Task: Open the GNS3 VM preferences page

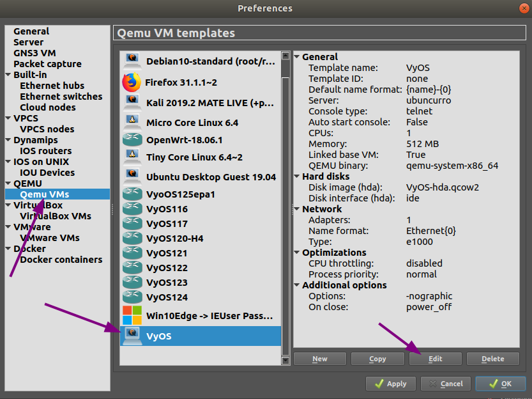Action: (34, 53)
